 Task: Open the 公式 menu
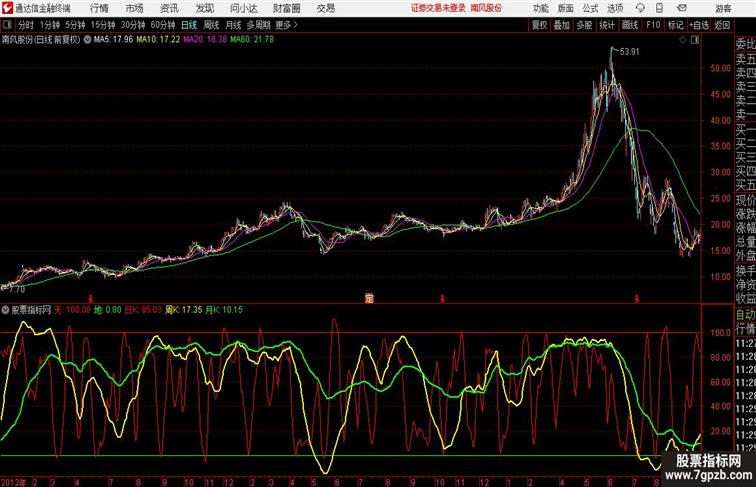(x=590, y=8)
